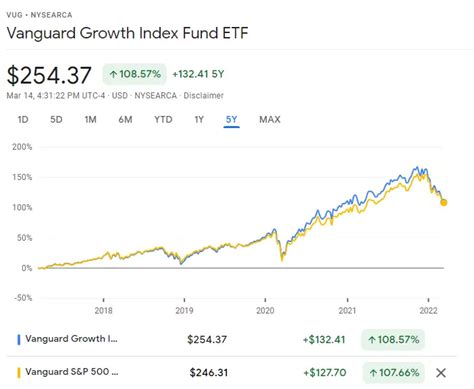Choose the 1M chart period
This screenshot has height=389, width=474.
click(x=90, y=119)
